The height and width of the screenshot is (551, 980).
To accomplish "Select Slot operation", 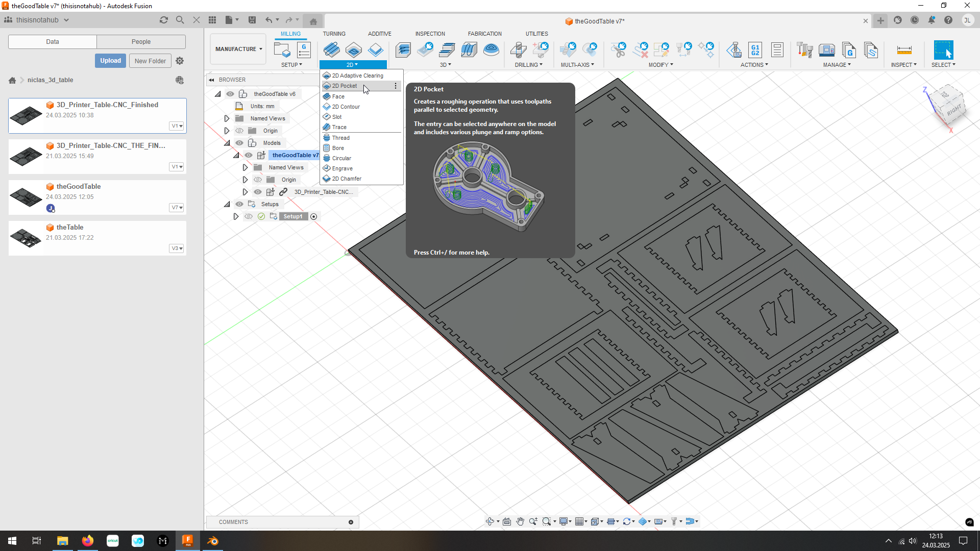I will coord(361,117).
